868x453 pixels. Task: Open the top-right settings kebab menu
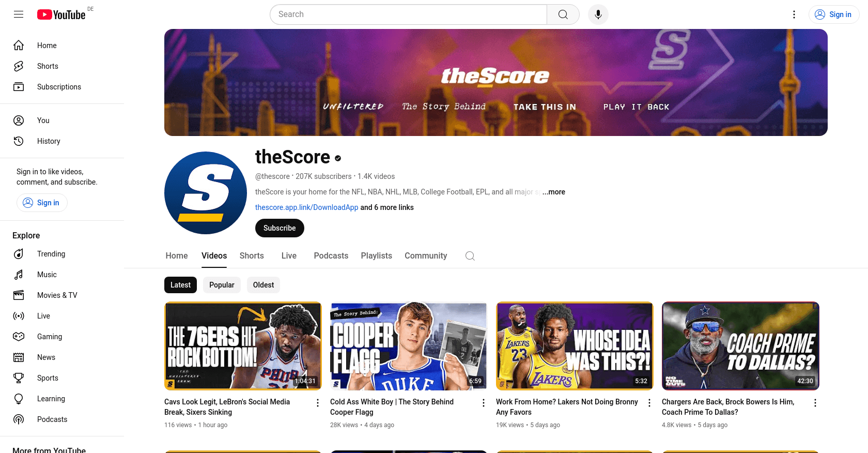pos(794,14)
